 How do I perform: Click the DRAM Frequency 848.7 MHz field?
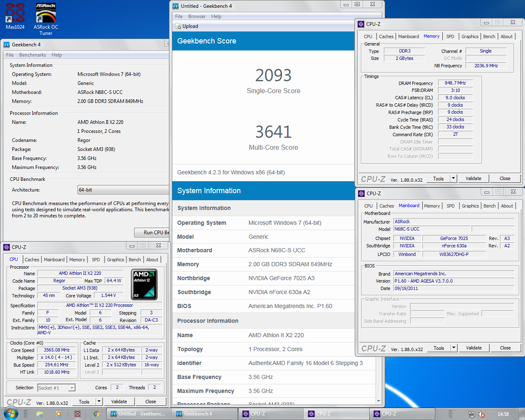tap(455, 83)
